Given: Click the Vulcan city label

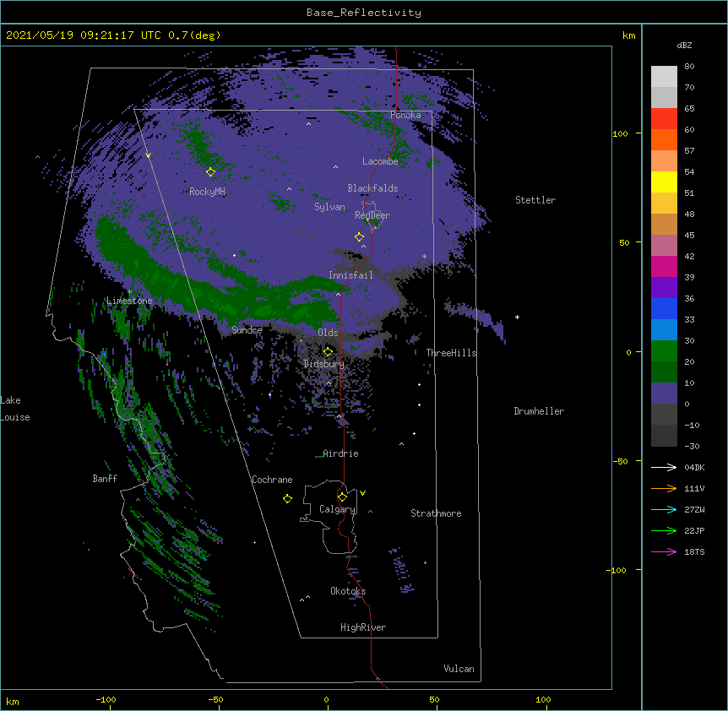Looking at the screenshot, I should point(459,669).
